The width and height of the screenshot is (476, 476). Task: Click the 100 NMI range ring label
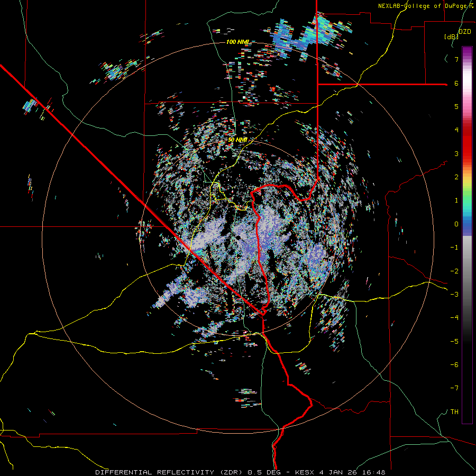point(237,42)
